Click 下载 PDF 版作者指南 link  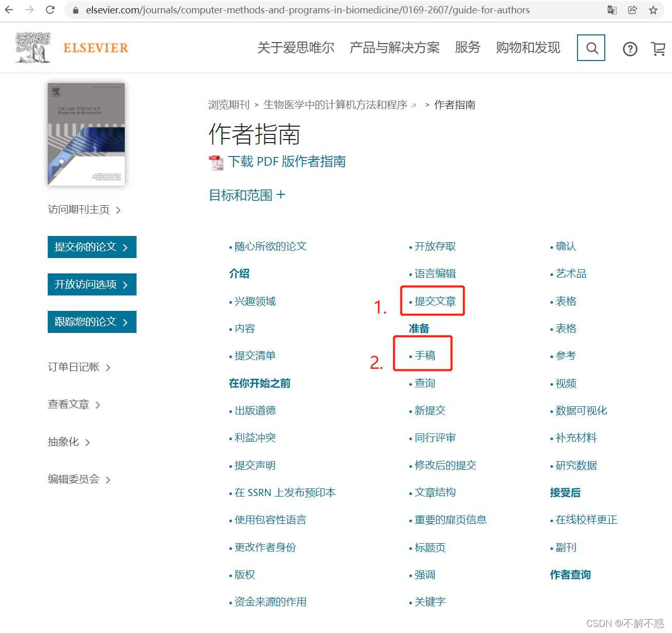pyautogui.click(x=287, y=162)
